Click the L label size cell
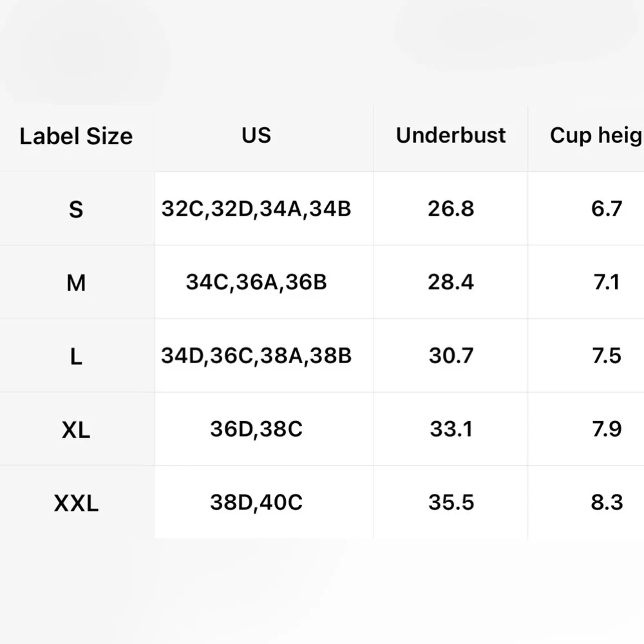 [x=76, y=356]
